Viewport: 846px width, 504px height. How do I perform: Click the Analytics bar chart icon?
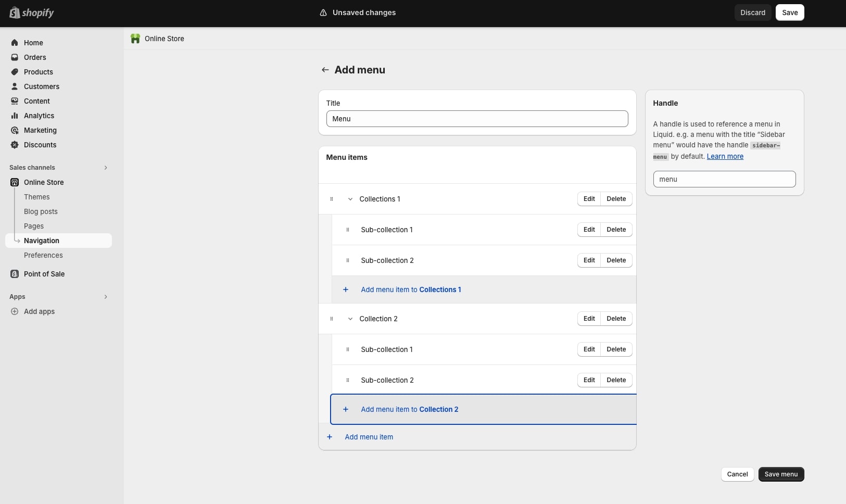tap(15, 116)
